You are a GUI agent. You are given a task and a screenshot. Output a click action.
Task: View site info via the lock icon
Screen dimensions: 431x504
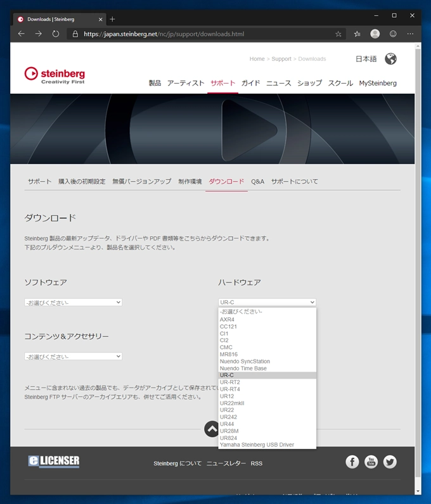[x=75, y=34]
